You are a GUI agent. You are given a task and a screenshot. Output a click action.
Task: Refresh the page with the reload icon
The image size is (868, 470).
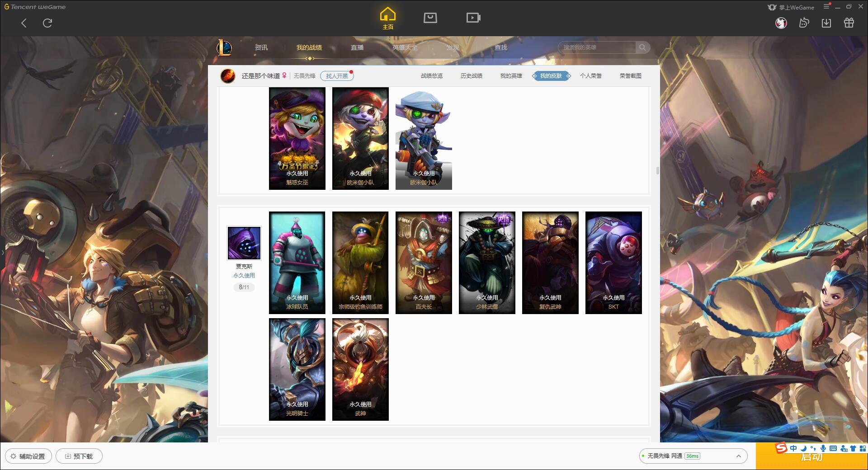click(47, 23)
